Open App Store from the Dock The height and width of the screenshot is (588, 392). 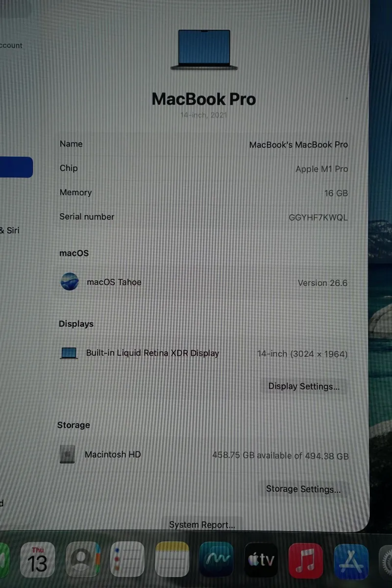click(351, 562)
